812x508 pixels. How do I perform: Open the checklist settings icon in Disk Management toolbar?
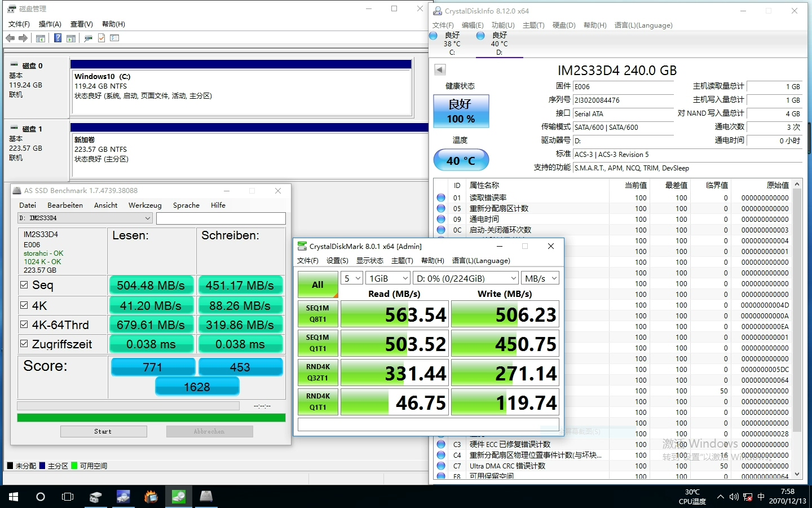114,38
